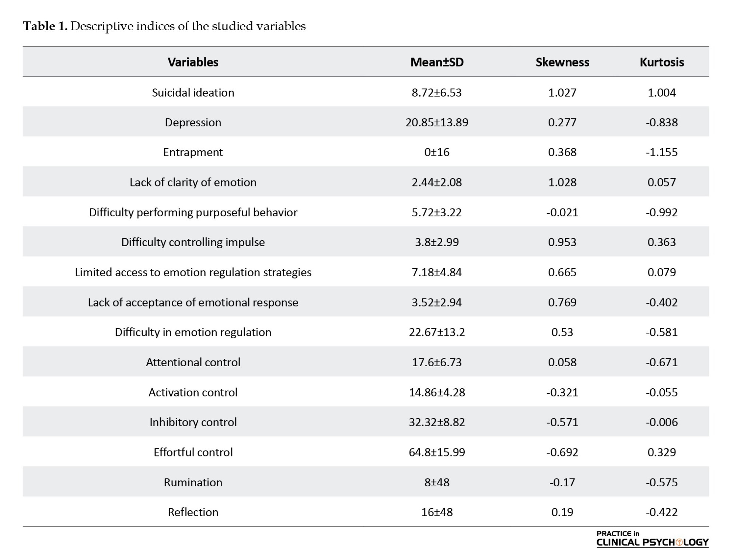Select the Lack of clarity of emotion label
Screen dimensions: 737x560
click(193, 182)
